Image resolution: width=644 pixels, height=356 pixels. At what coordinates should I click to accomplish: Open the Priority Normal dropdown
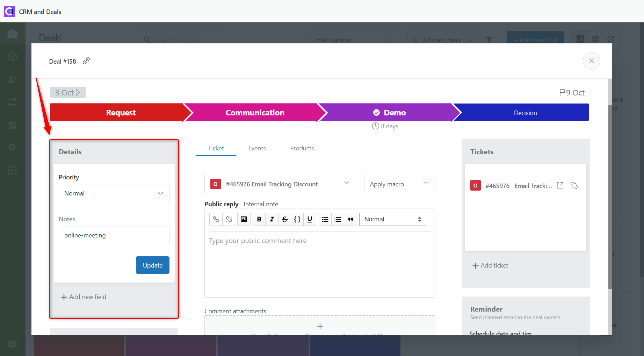pos(114,193)
